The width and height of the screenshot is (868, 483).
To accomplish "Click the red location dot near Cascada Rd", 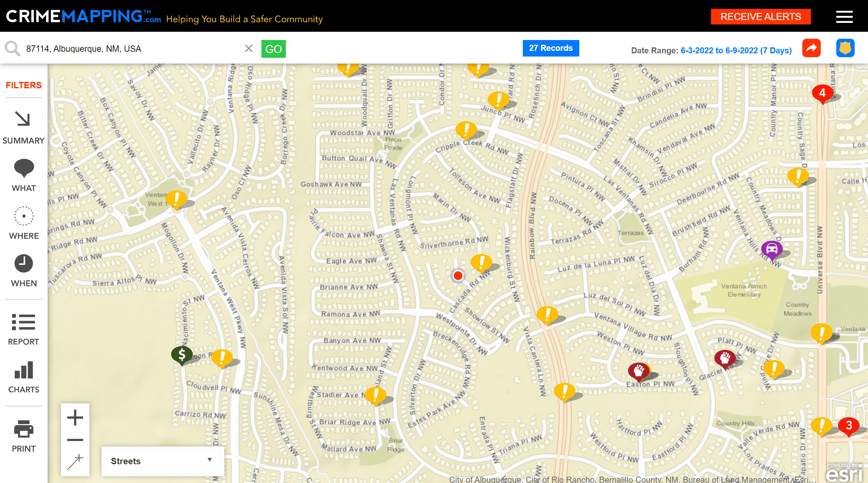I will click(458, 276).
